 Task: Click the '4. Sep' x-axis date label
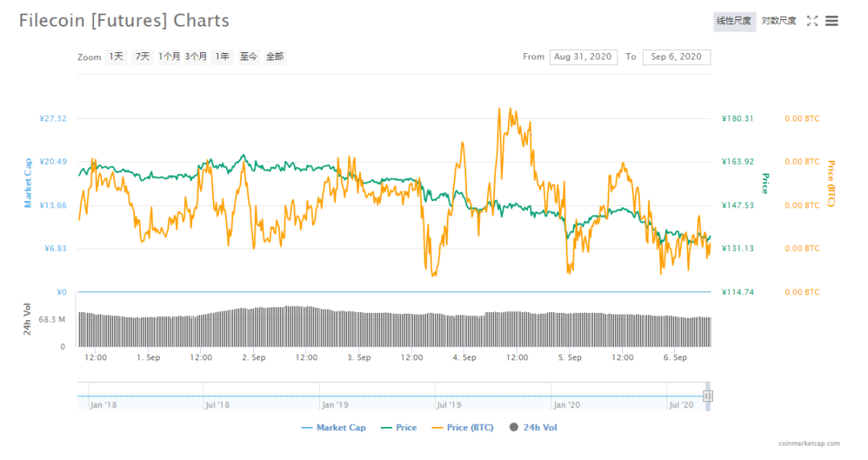point(465,358)
